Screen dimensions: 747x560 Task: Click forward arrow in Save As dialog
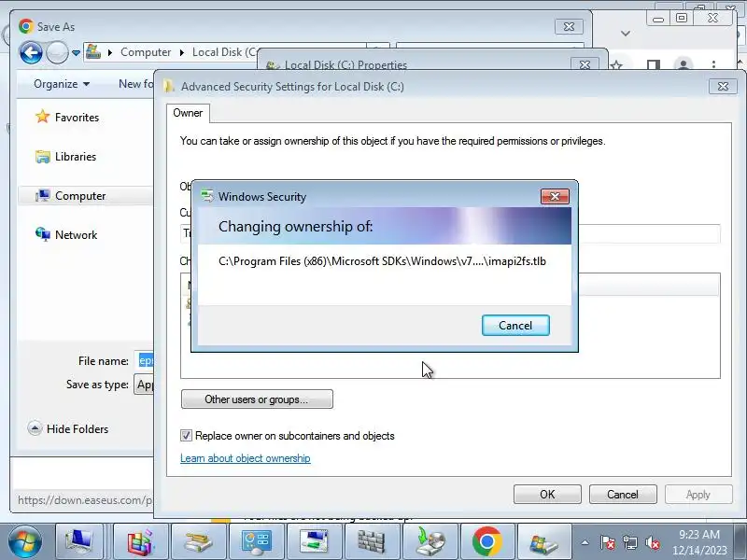pos(57,52)
